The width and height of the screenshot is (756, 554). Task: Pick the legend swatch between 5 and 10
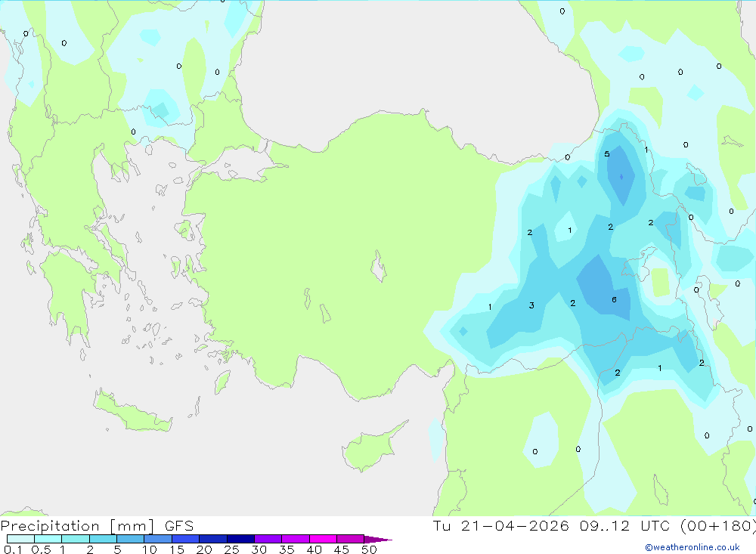click(x=130, y=539)
